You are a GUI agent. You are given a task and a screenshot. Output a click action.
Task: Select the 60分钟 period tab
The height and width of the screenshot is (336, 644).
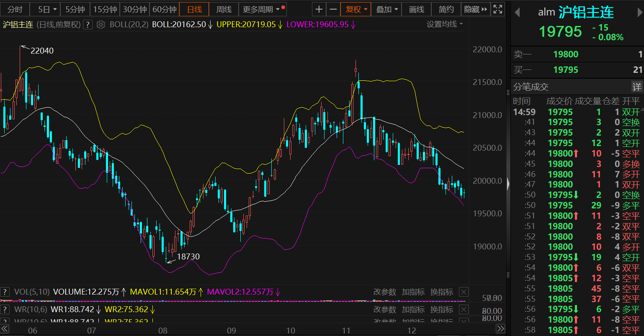(164, 9)
